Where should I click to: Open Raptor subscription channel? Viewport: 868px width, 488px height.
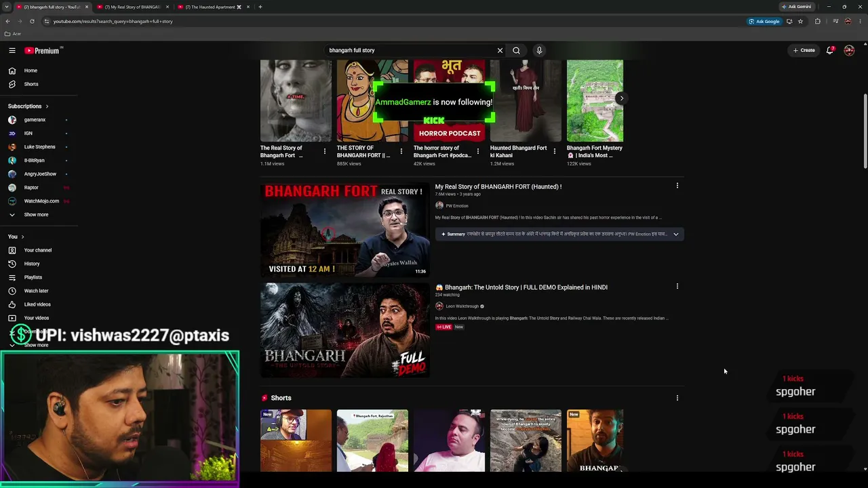coord(31,188)
